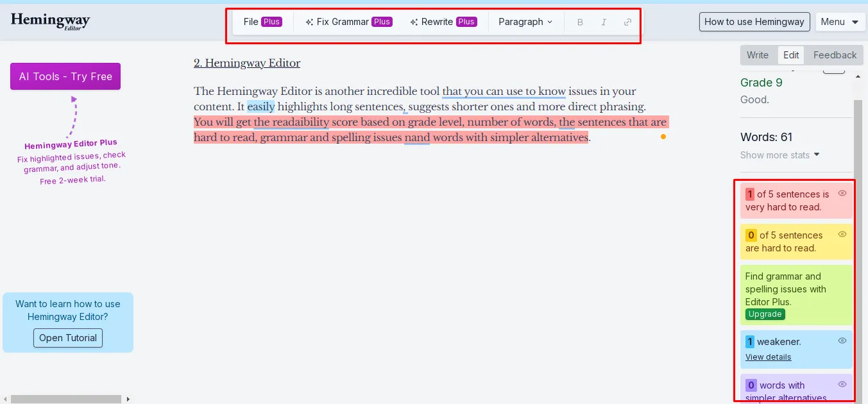Click underlined phrase 'that you can use to know'
Viewport: 868px width, 404px height.
pyautogui.click(x=504, y=91)
